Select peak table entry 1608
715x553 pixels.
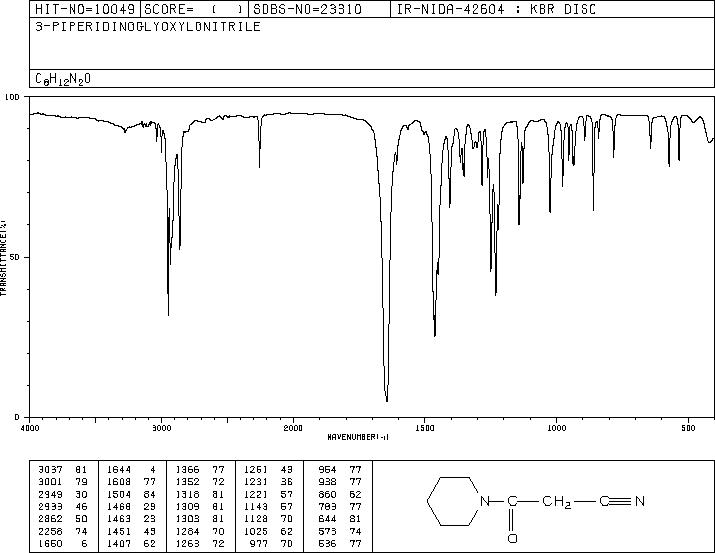(131, 482)
